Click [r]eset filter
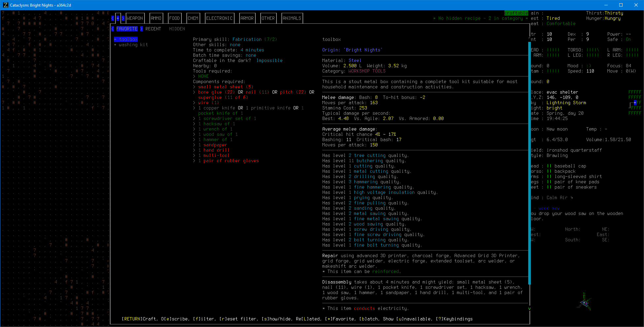 click(238, 319)
